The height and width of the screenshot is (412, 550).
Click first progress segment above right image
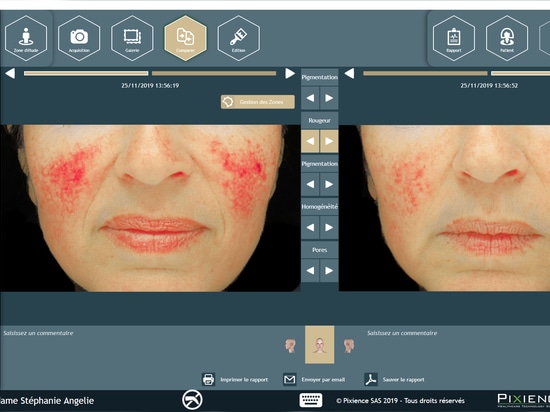coord(425,74)
